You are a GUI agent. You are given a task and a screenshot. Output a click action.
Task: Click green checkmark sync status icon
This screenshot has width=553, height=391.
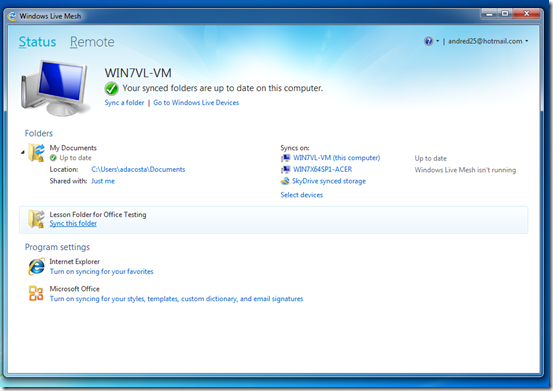111,88
